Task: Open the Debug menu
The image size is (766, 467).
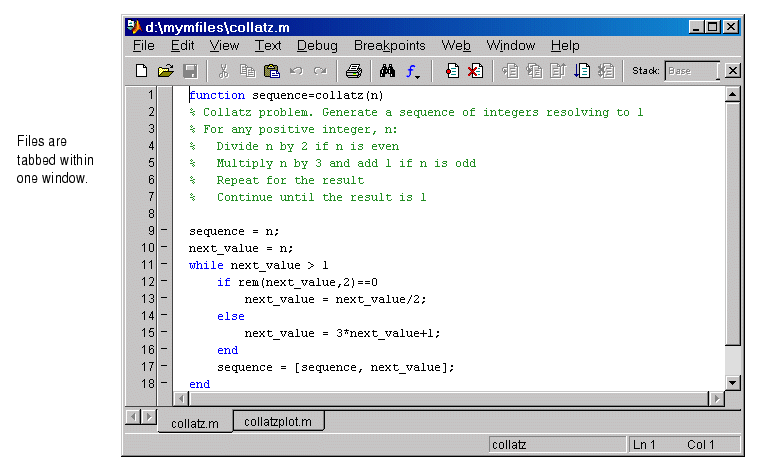Action: click(x=317, y=45)
